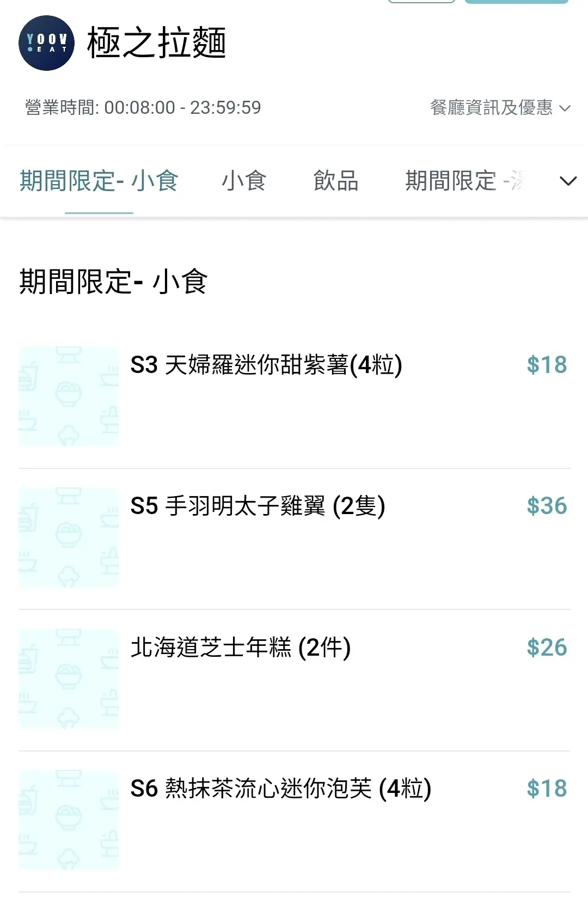Screen dimensions: 588x904
Task: Tap the $18 price of 天婦羅迷你甜紫薯
Action: (547, 365)
